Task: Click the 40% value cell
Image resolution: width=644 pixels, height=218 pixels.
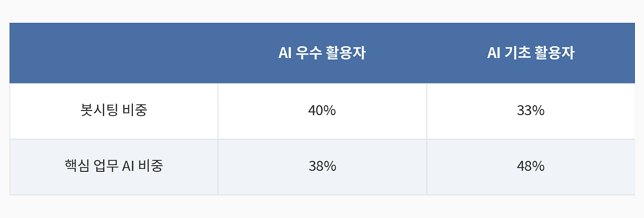Action: coord(322,111)
